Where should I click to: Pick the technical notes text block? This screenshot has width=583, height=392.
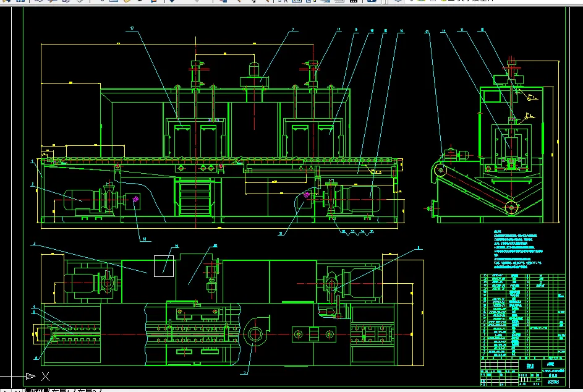[517, 249]
